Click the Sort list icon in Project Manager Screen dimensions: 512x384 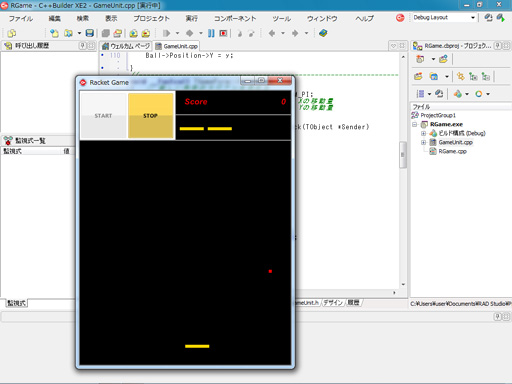coord(421,94)
